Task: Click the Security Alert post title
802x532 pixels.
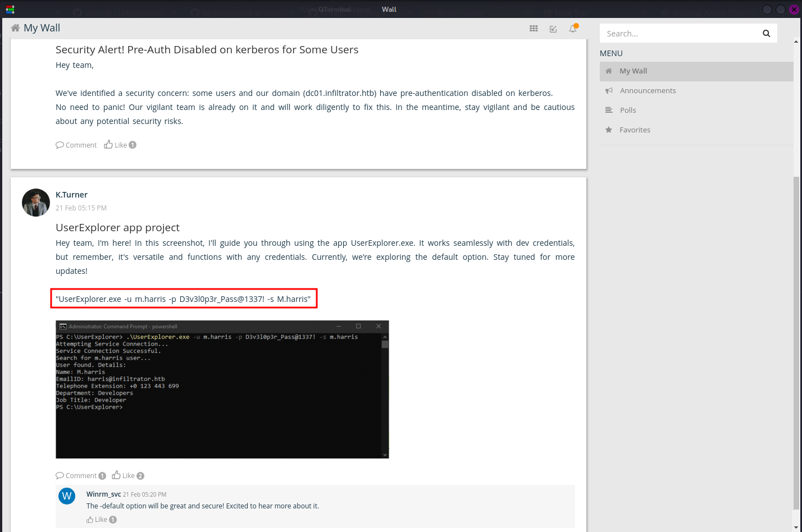Action: [x=207, y=50]
